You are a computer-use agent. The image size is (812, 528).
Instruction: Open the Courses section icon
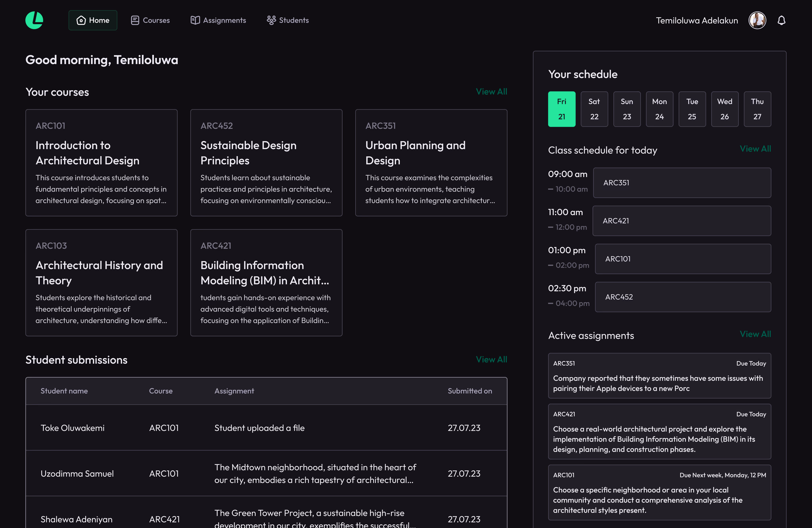[135, 20]
